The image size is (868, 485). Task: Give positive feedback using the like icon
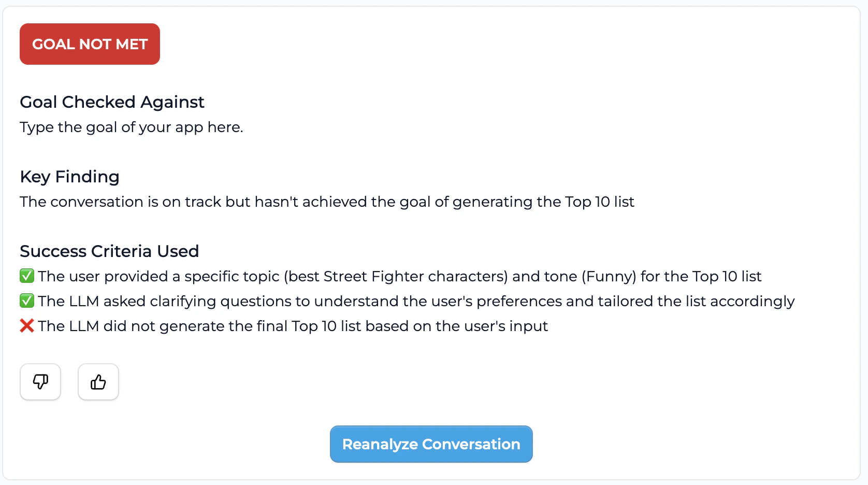point(98,382)
